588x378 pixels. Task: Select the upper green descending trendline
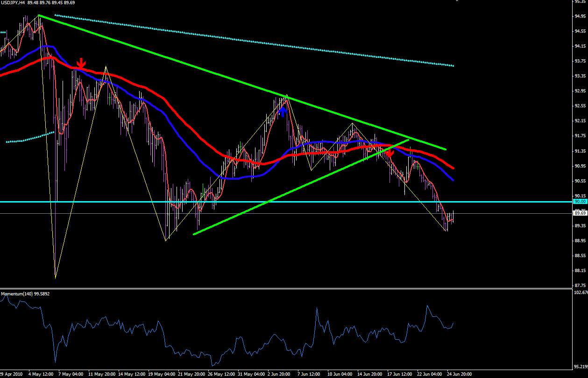coord(243,83)
